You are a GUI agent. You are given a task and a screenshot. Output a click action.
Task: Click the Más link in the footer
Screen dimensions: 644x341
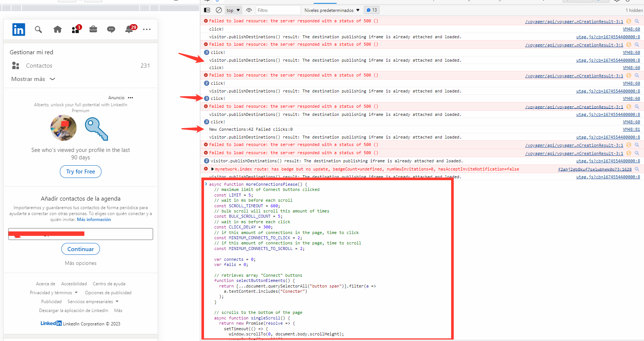tap(118, 311)
